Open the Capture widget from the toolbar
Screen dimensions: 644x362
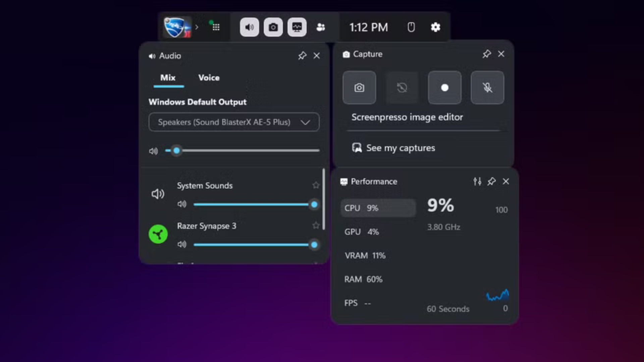[273, 27]
